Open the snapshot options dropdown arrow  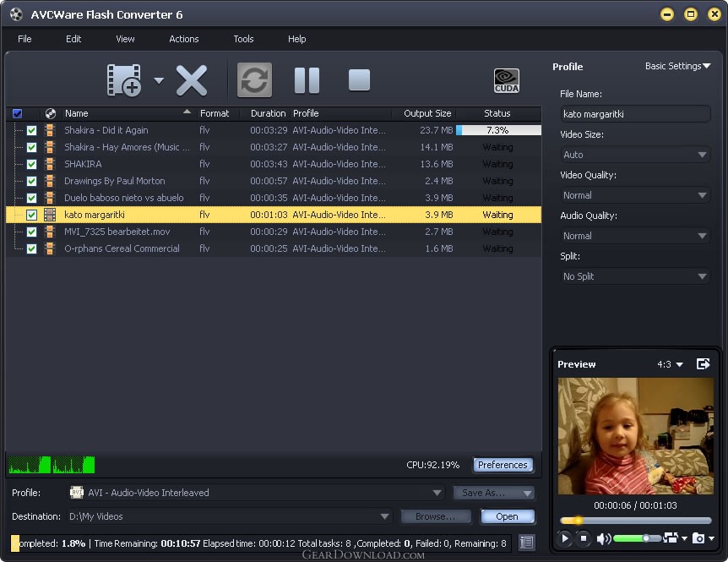[x=711, y=538]
